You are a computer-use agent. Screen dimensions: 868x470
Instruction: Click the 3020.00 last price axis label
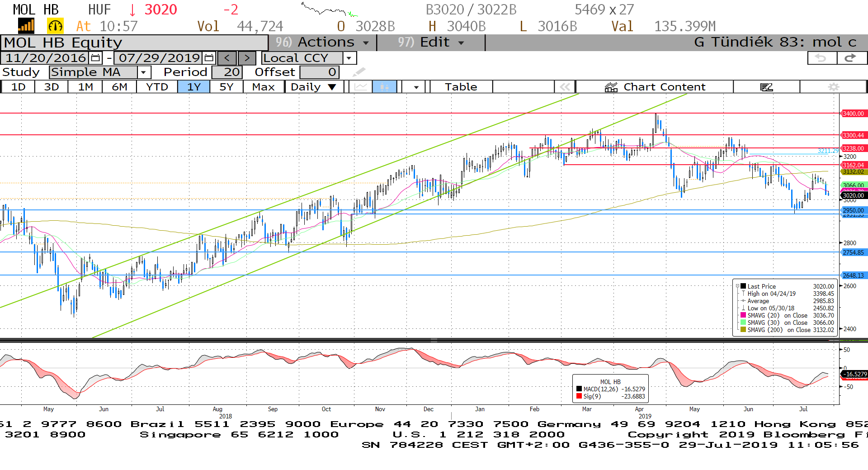point(853,195)
